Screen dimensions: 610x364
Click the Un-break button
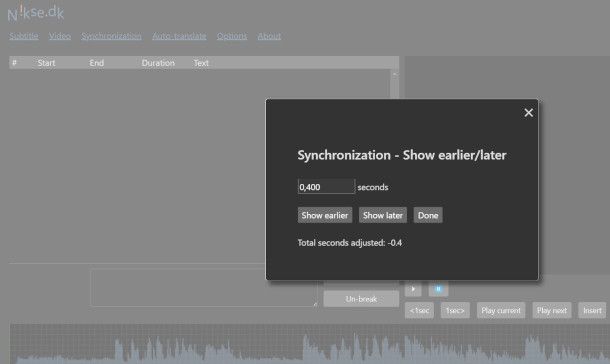pyautogui.click(x=361, y=299)
